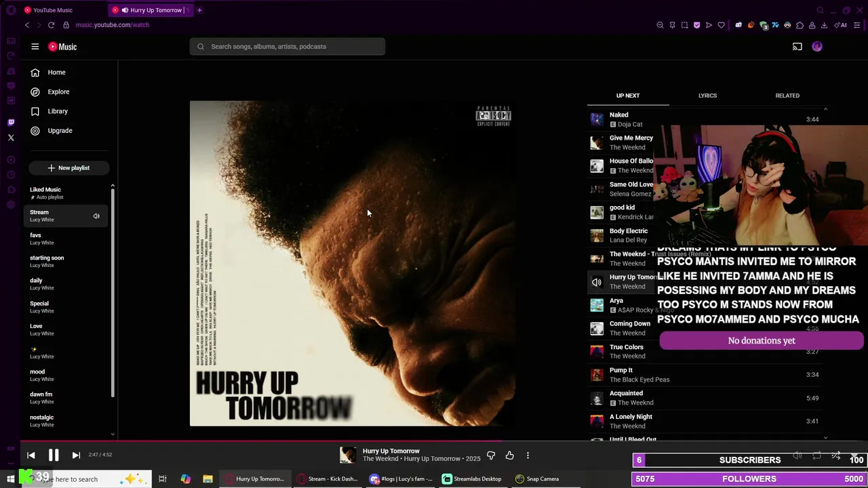Image resolution: width=868 pixels, height=488 pixels.
Task: Play Naked by Doja Cat from queue
Action: [x=704, y=119]
